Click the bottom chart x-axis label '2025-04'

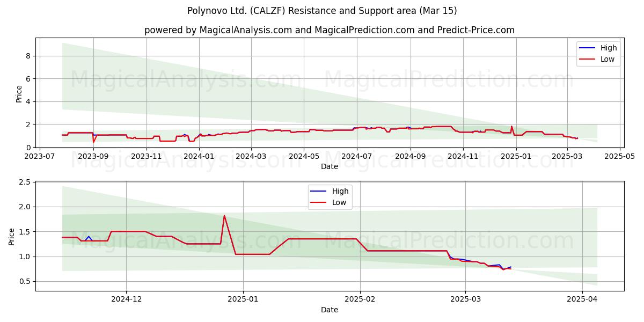coord(582,300)
